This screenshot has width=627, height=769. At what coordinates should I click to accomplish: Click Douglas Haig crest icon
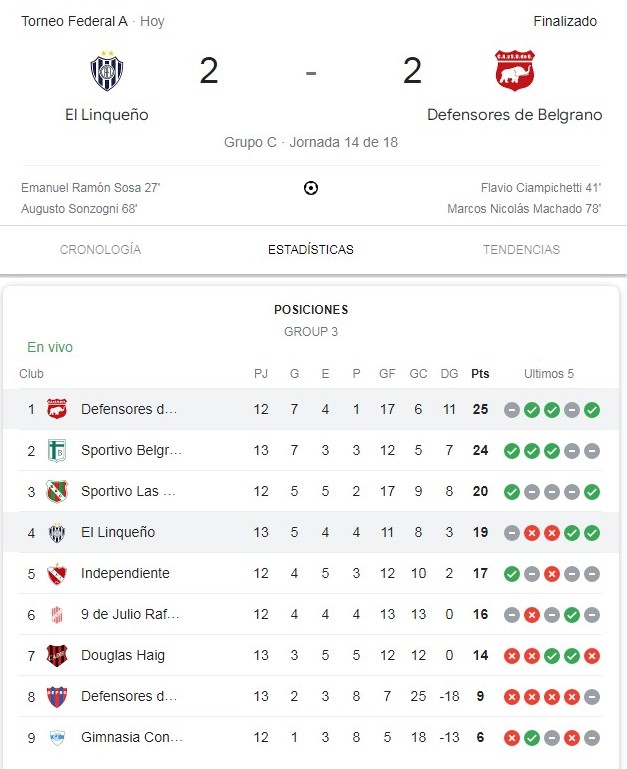(57, 655)
